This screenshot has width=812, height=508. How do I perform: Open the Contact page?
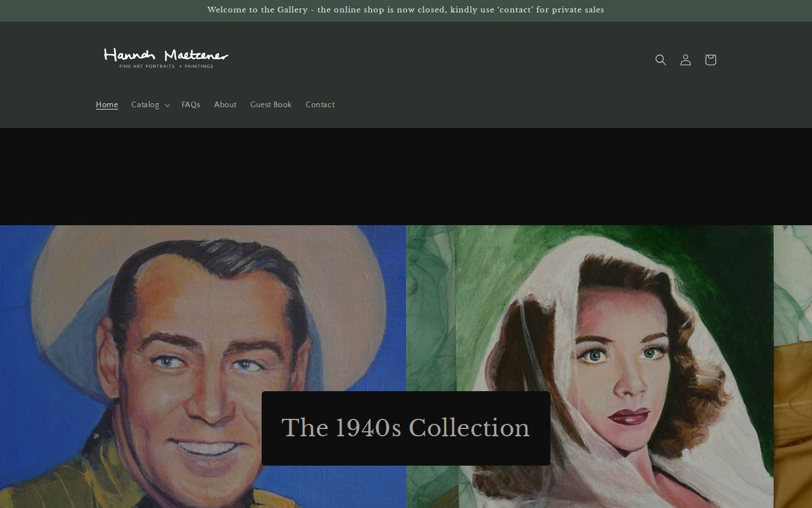tap(320, 105)
